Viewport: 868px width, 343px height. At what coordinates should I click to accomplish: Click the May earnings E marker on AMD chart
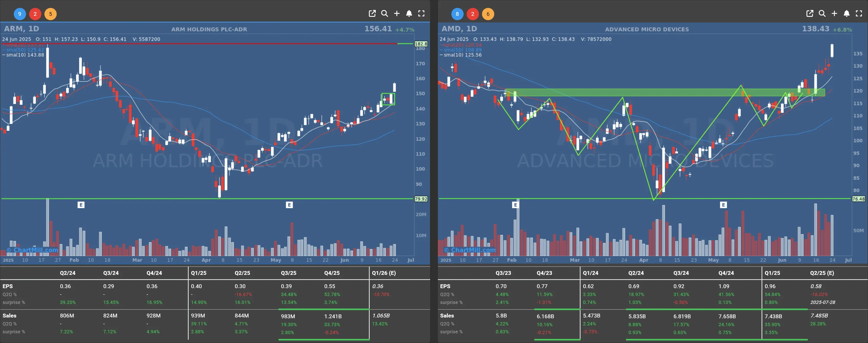(724, 205)
